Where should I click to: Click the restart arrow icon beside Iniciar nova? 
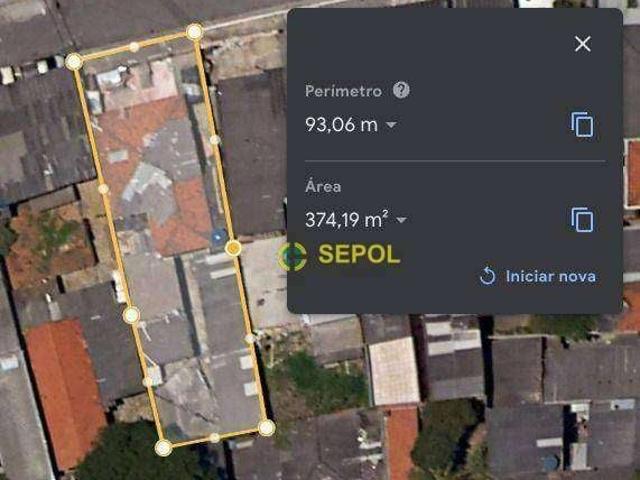[487, 276]
